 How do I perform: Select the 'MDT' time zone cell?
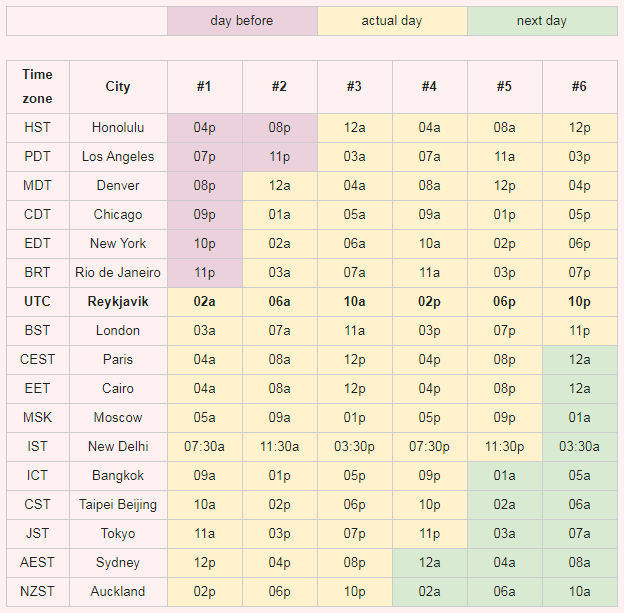point(38,186)
